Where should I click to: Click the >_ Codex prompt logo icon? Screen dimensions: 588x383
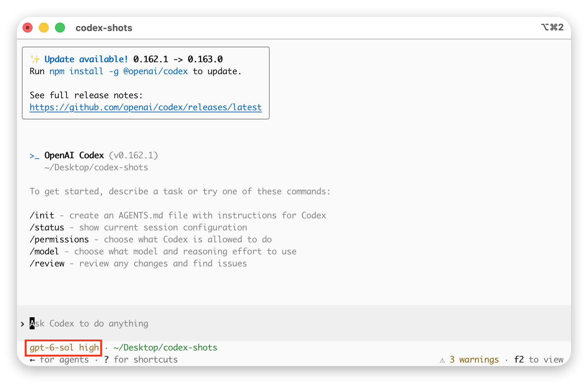34,156
